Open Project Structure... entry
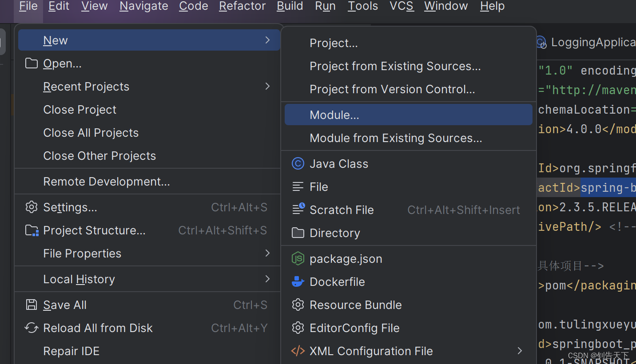636x364 pixels. pos(149,230)
